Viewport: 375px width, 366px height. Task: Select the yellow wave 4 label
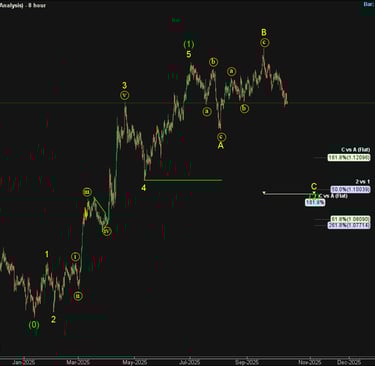143,188
